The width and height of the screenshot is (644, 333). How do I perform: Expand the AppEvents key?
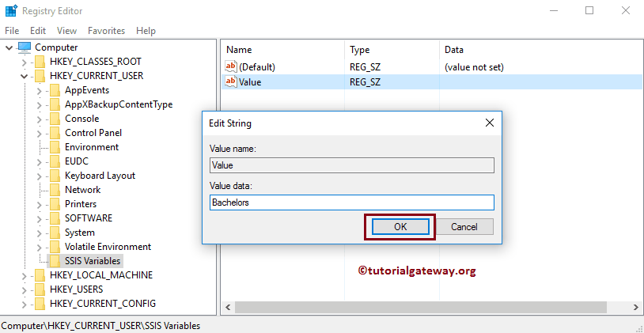(x=39, y=91)
